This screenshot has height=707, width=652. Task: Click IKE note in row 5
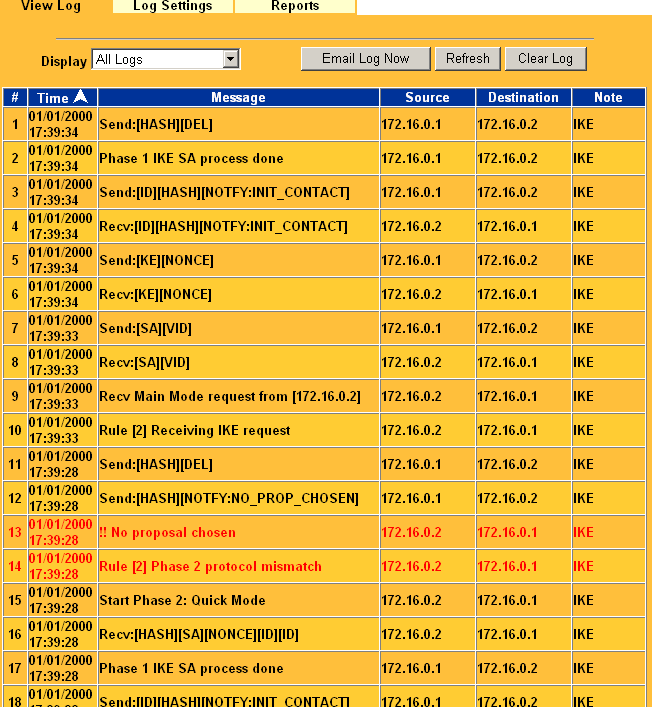[x=583, y=261]
